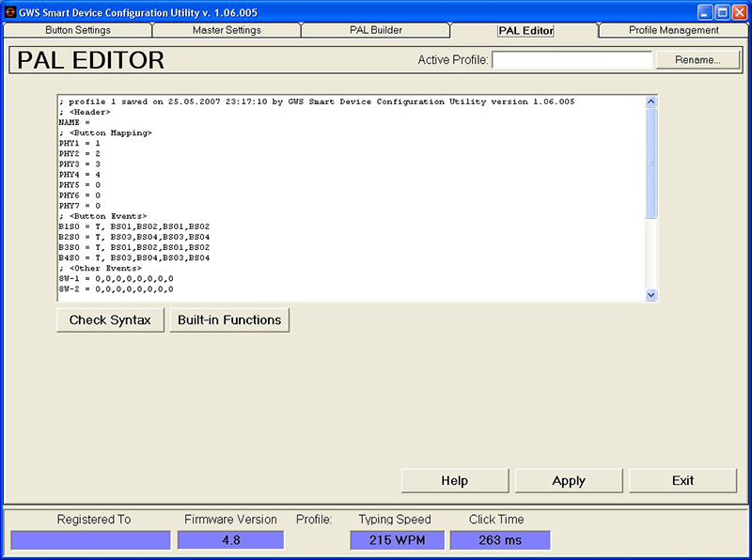Viewport: 752px width, 560px height.
Task: Click the '; <Header>' comment line
Action: tap(85, 112)
